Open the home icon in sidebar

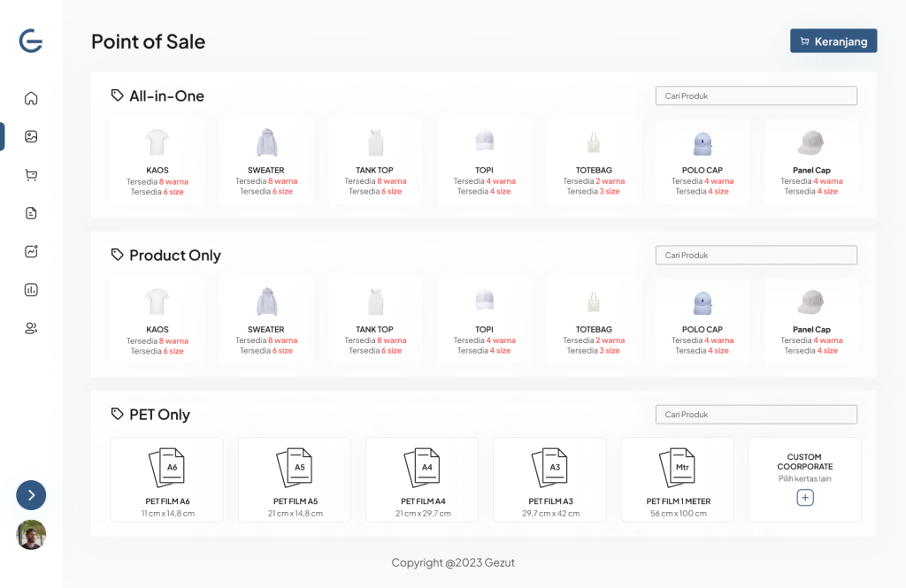(31, 98)
